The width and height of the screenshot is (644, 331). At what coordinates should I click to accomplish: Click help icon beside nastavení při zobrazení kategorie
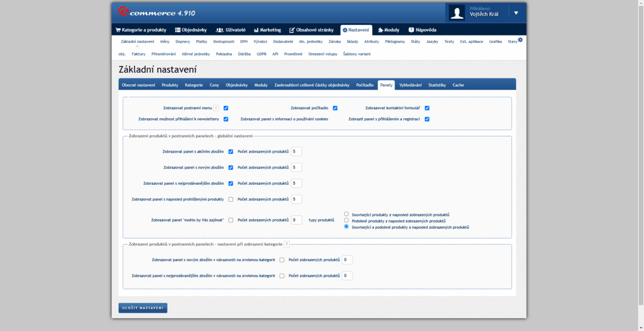click(287, 244)
